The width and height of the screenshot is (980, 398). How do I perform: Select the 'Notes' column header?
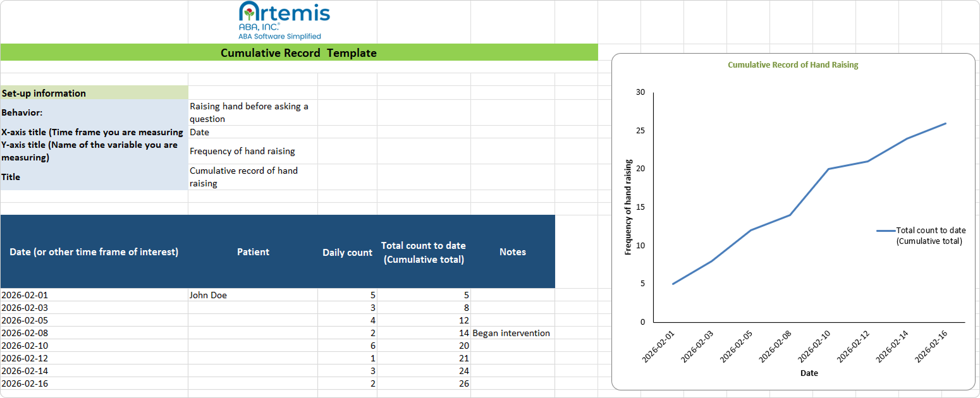512,251
